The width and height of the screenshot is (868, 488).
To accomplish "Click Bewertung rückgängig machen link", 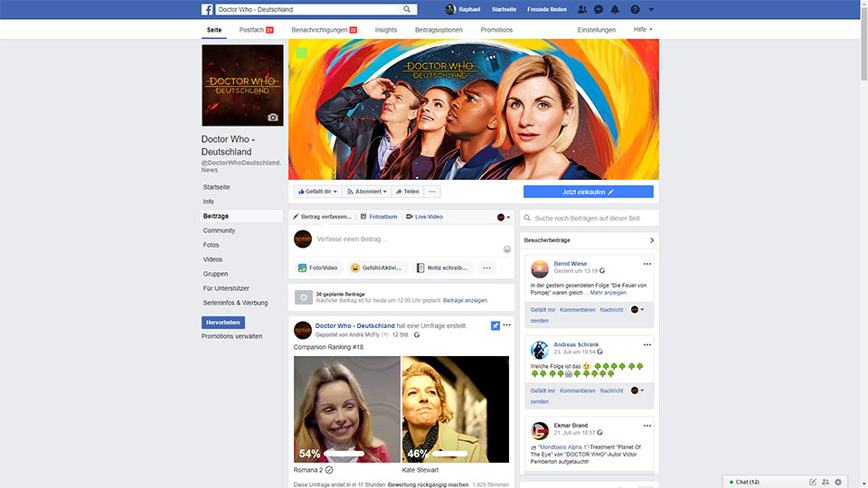I will [x=428, y=484].
